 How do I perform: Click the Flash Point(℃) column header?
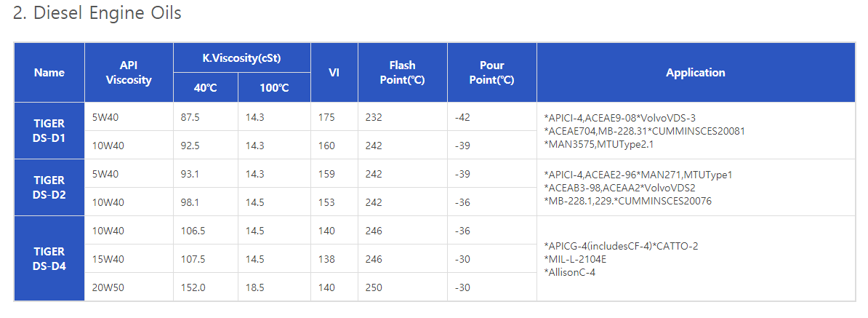pyautogui.click(x=402, y=73)
